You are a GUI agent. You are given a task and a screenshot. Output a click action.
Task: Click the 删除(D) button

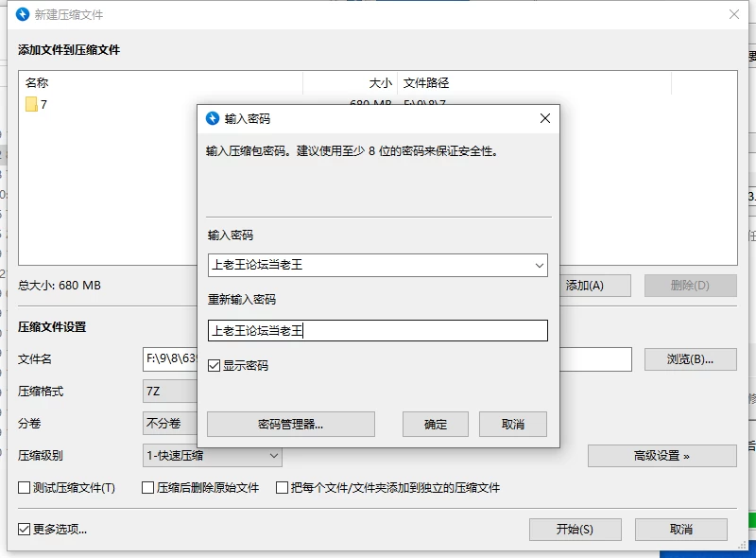point(690,286)
